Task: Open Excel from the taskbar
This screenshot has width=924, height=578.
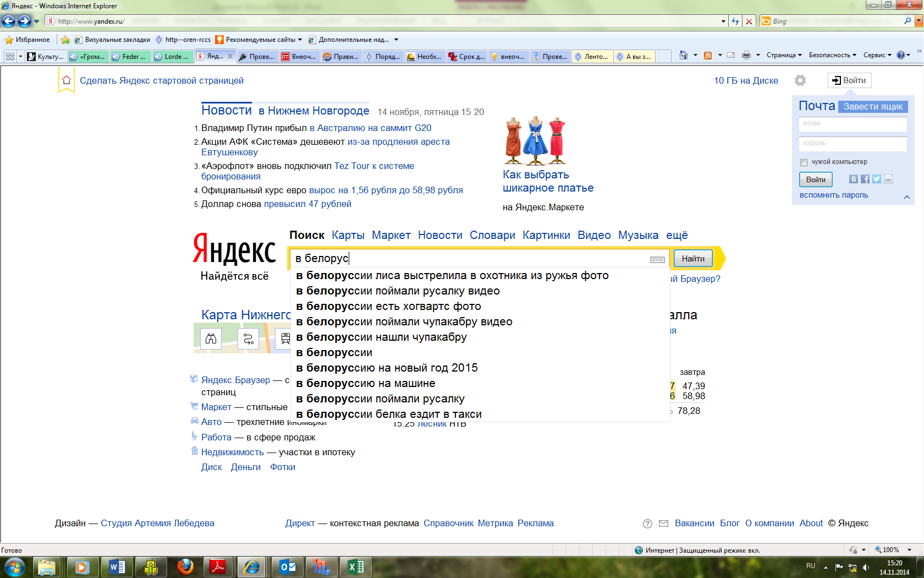Action: tap(355, 567)
